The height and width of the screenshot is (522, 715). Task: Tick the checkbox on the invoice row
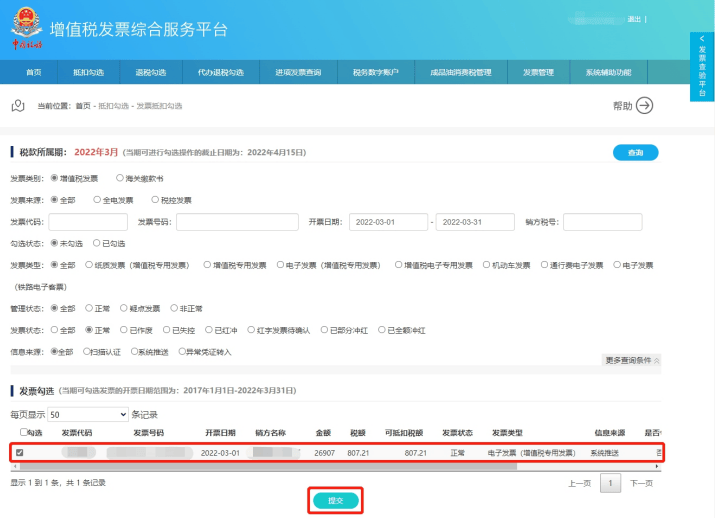pos(19,453)
